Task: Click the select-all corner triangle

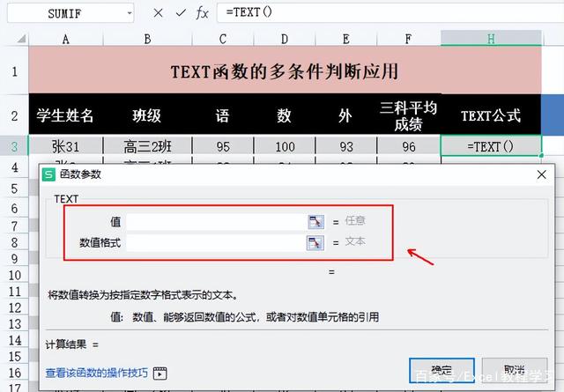Action: pos(21,39)
